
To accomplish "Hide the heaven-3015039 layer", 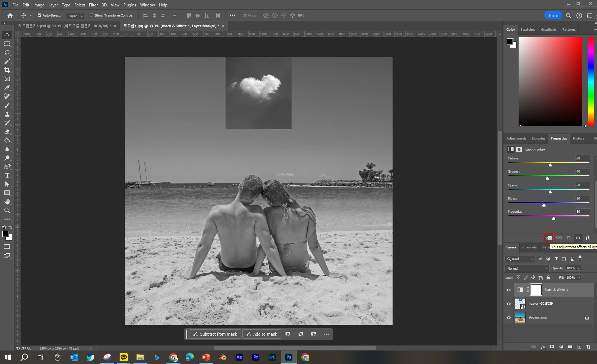I will tap(509, 304).
